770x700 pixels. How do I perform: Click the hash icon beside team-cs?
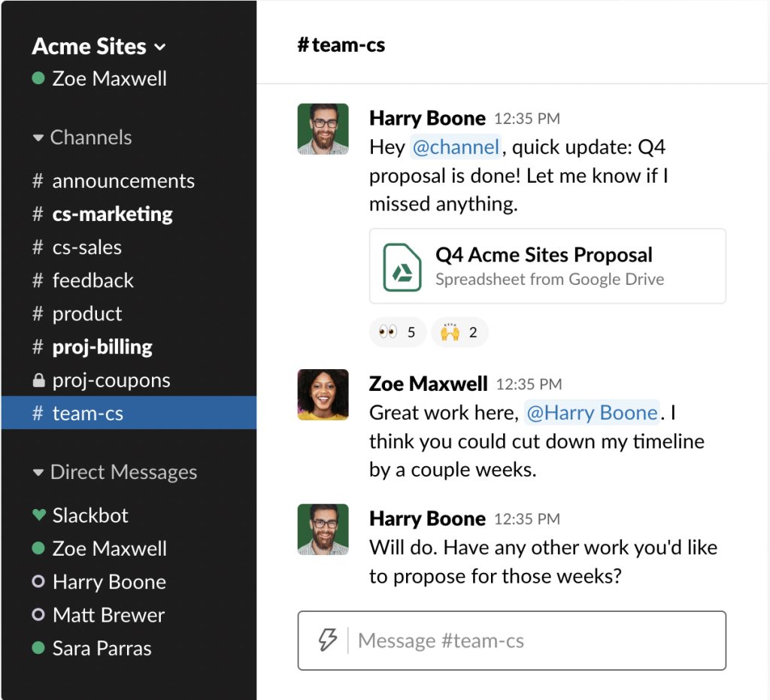(37, 413)
